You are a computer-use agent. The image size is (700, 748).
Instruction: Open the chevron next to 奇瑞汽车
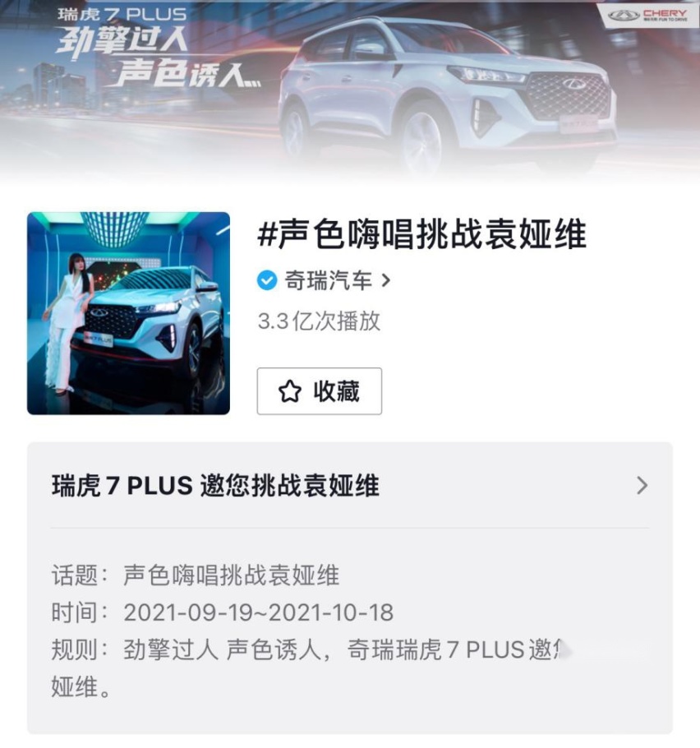pos(386,280)
